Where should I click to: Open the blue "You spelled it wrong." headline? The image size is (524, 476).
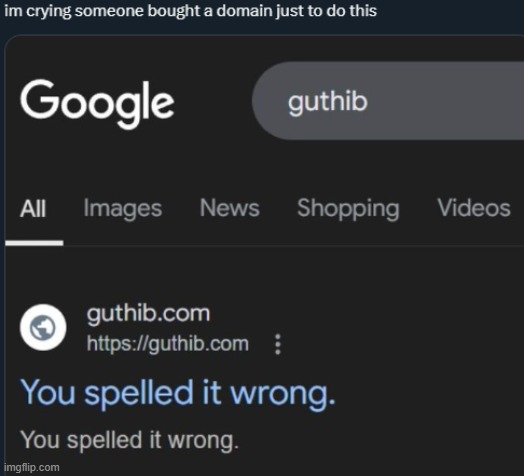pos(178,393)
